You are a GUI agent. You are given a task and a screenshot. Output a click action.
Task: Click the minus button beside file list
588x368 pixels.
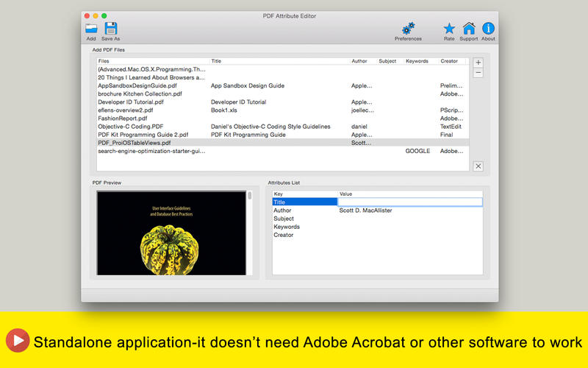tap(478, 72)
